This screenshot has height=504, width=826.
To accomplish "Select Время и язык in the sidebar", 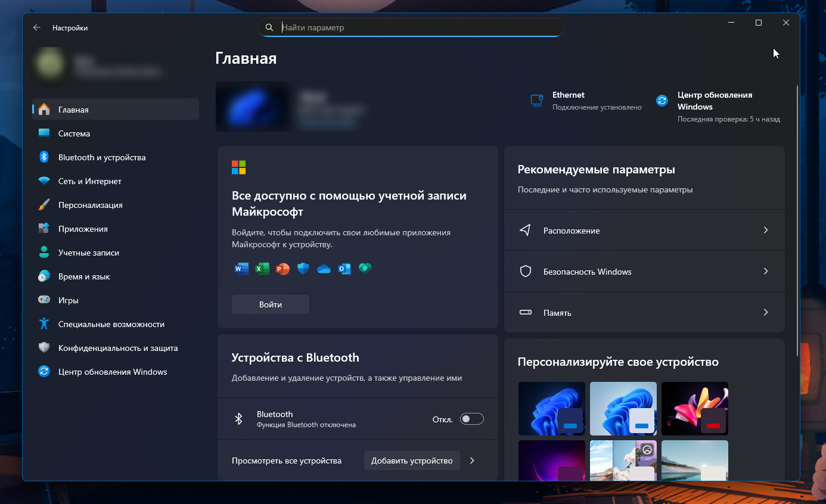I will point(116,276).
